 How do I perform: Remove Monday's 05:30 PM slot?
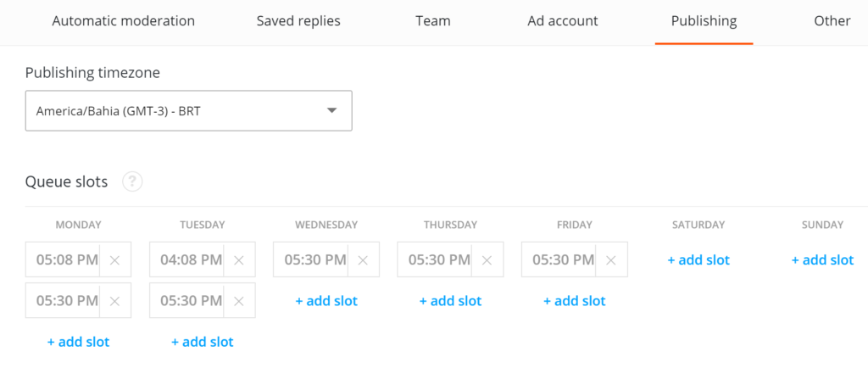click(114, 301)
